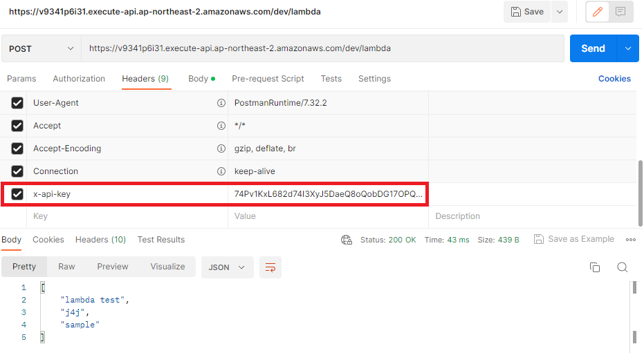Click the request title URL at top
Viewport: 644px width, 353px height.
(165, 12)
